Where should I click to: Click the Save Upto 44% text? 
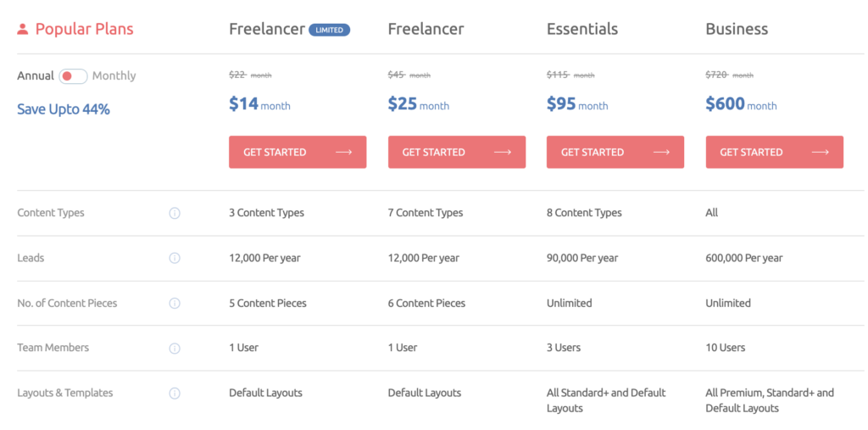click(63, 109)
